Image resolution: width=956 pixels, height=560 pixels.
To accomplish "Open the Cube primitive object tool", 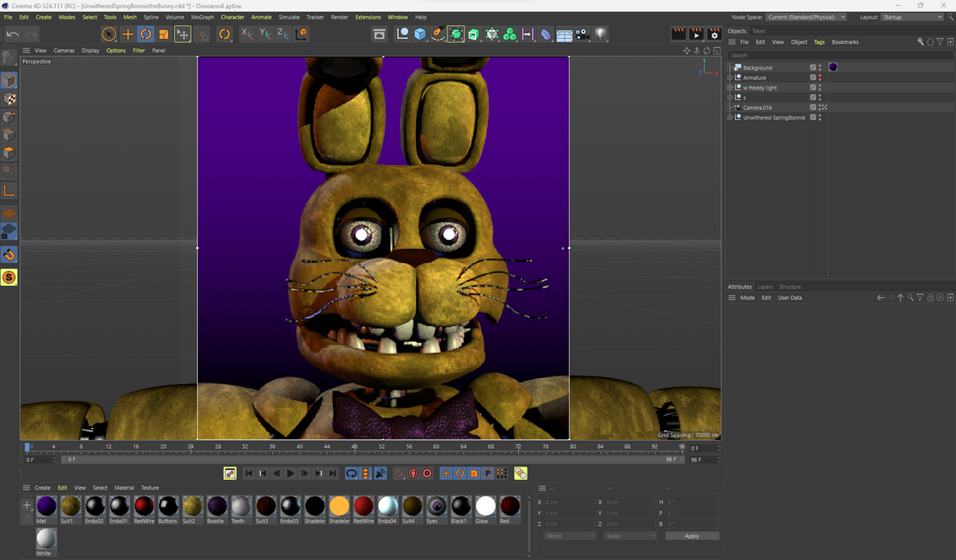I will click(x=420, y=34).
